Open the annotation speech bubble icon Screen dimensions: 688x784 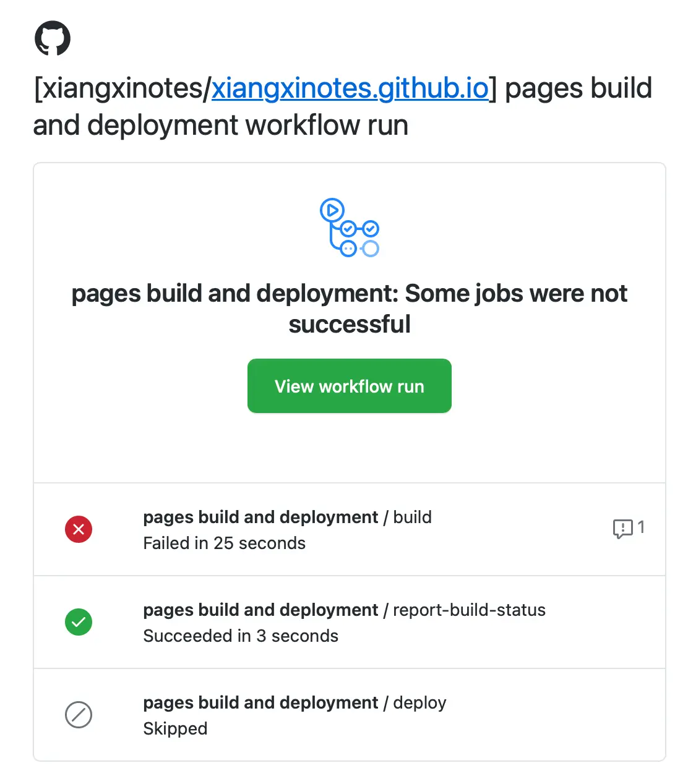(x=622, y=528)
